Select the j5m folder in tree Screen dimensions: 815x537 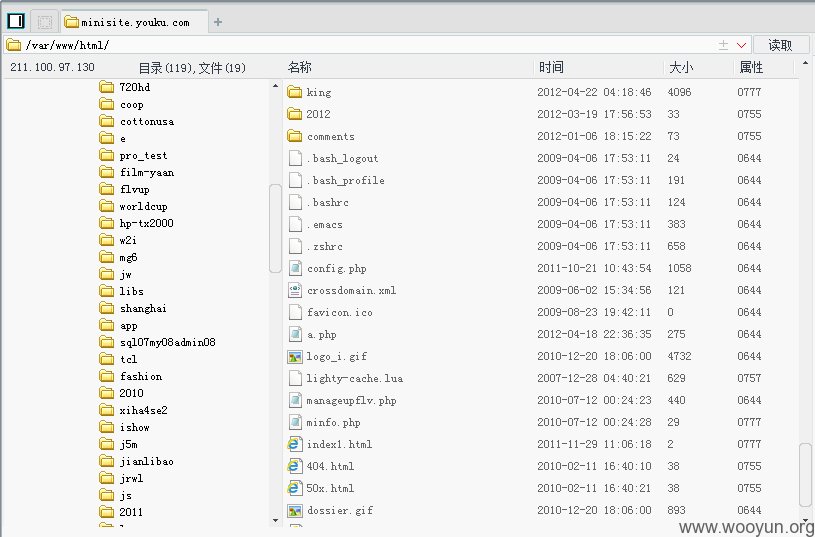point(119,444)
